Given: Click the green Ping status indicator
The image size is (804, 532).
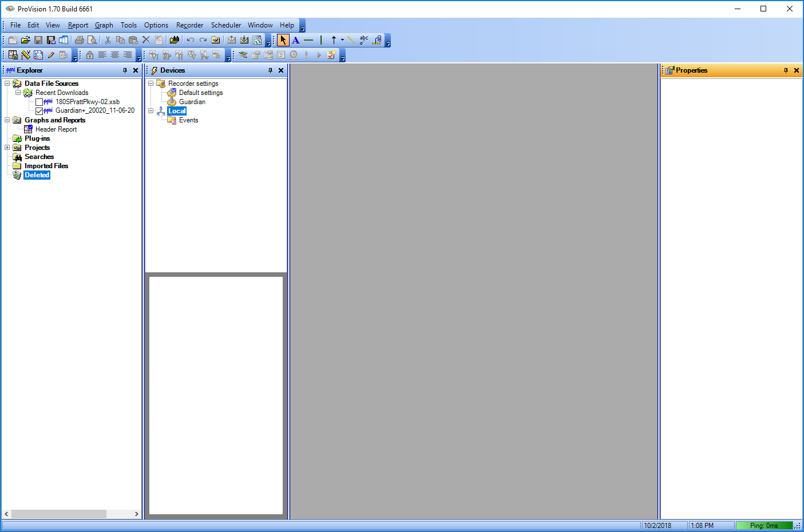Looking at the screenshot, I should pyautogui.click(x=765, y=525).
